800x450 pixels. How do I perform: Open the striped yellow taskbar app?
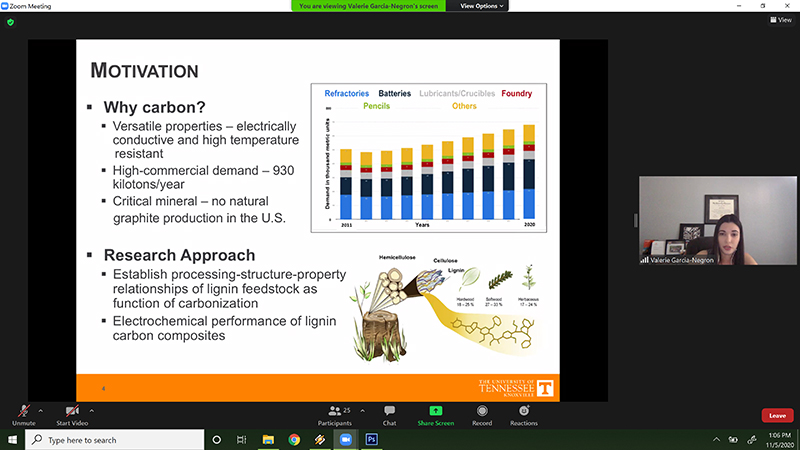tap(320, 440)
